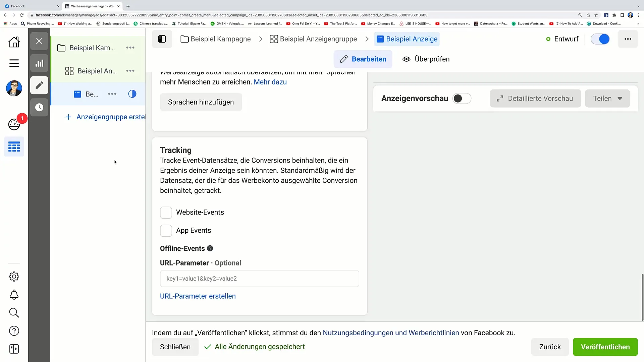Screen dimensions: 644x362
Task: Click the green Veröffentlichen button
Action: pyautogui.click(x=605, y=347)
